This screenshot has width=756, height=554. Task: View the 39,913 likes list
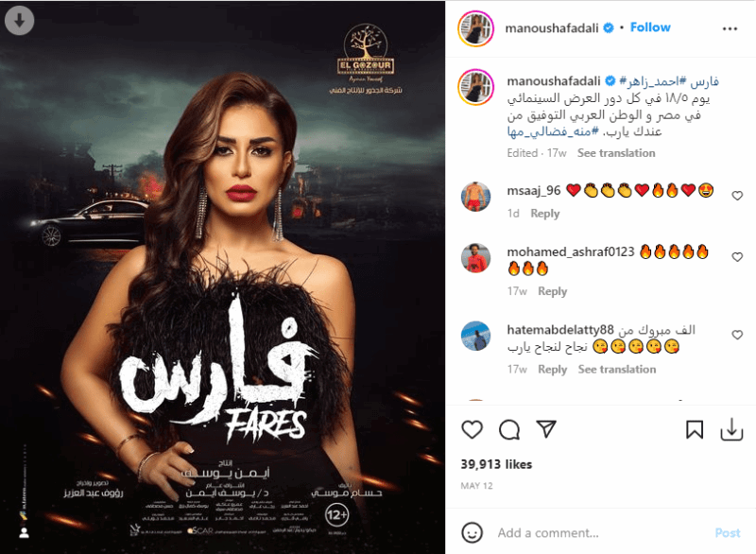(x=496, y=464)
